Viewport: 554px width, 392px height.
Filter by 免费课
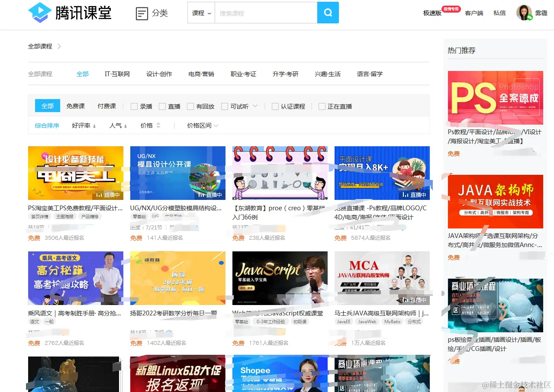pyautogui.click(x=76, y=106)
